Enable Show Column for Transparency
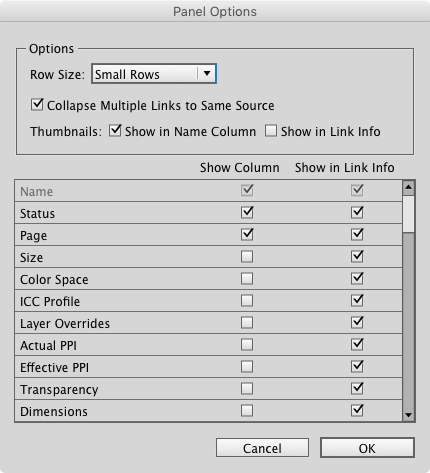 click(247, 388)
